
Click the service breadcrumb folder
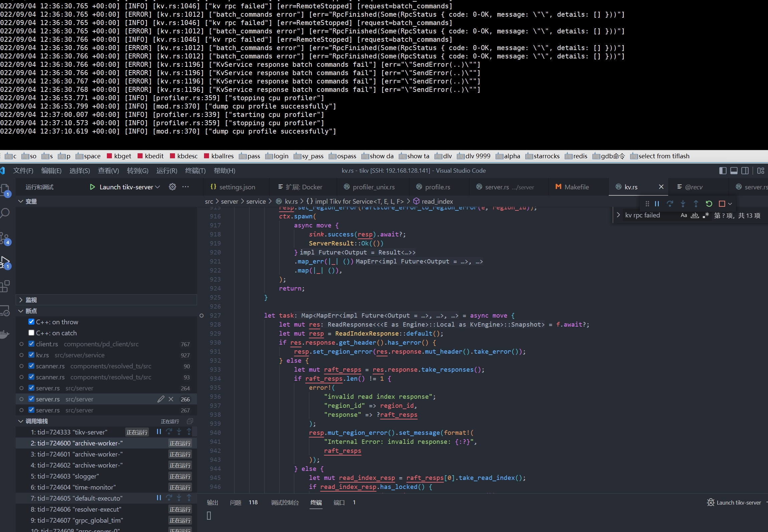tap(256, 201)
